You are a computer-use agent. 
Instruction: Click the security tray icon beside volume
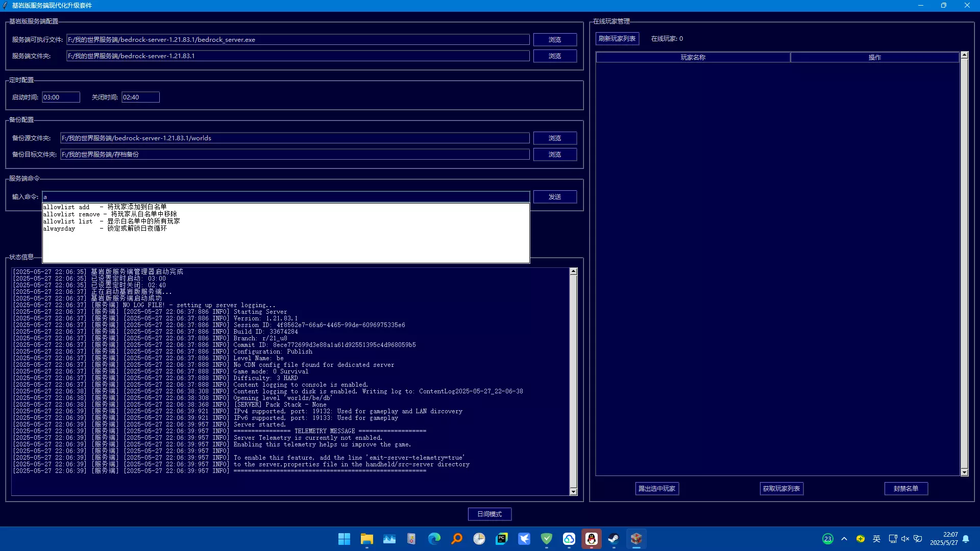pyautogui.click(x=918, y=539)
